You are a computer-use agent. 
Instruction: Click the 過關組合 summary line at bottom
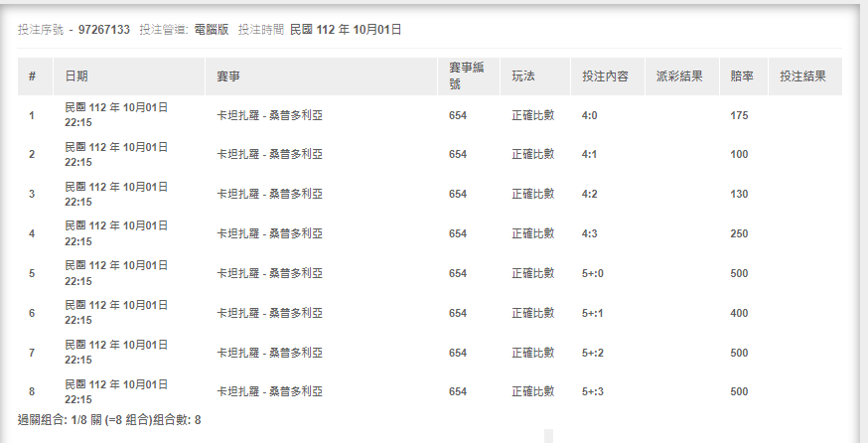109,420
